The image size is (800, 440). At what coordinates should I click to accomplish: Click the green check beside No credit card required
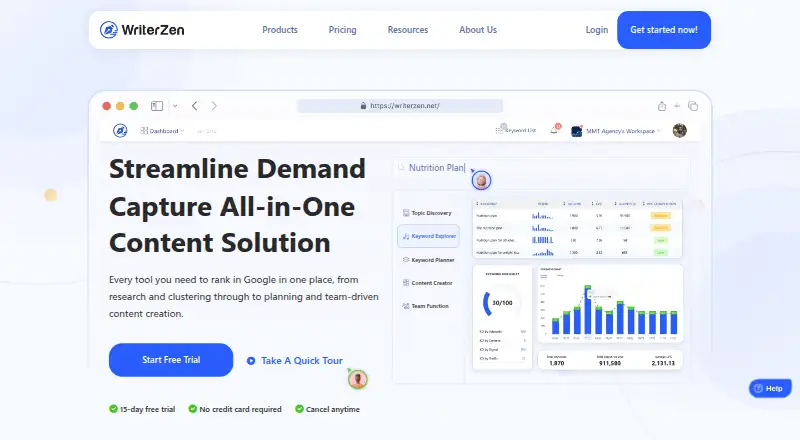[192, 408]
